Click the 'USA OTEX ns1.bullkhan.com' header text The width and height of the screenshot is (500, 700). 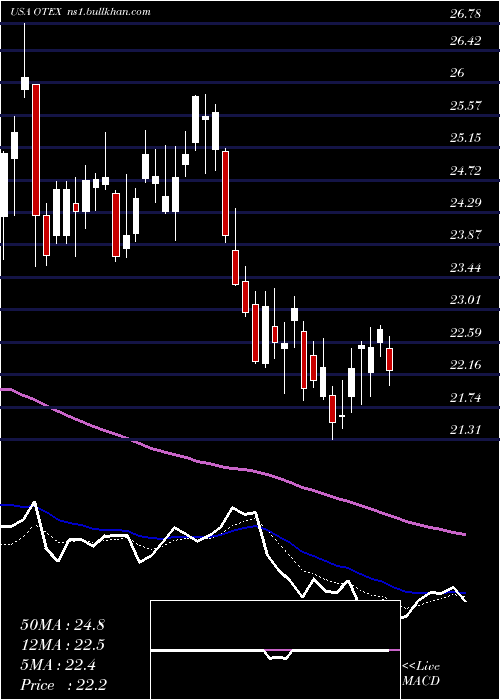coord(81,12)
